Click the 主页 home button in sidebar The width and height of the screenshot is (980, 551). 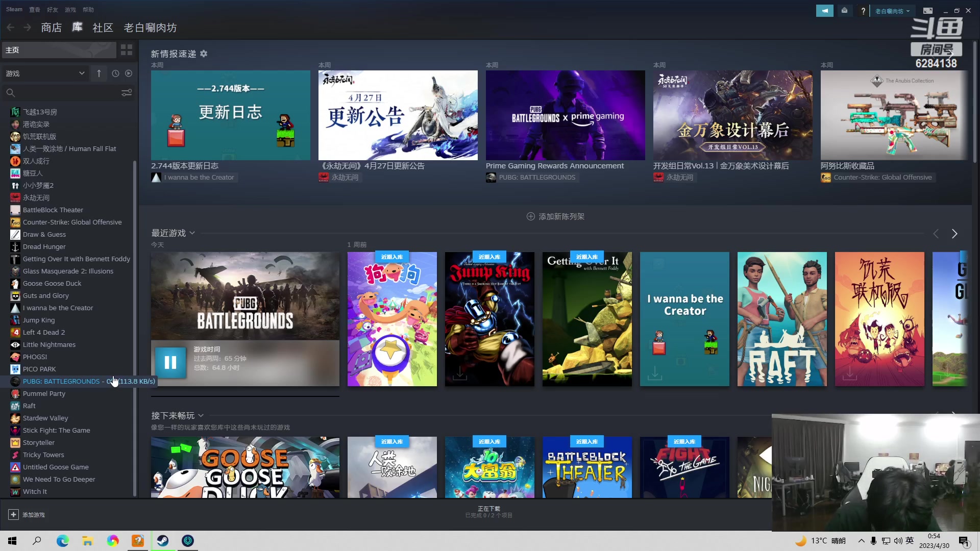59,50
